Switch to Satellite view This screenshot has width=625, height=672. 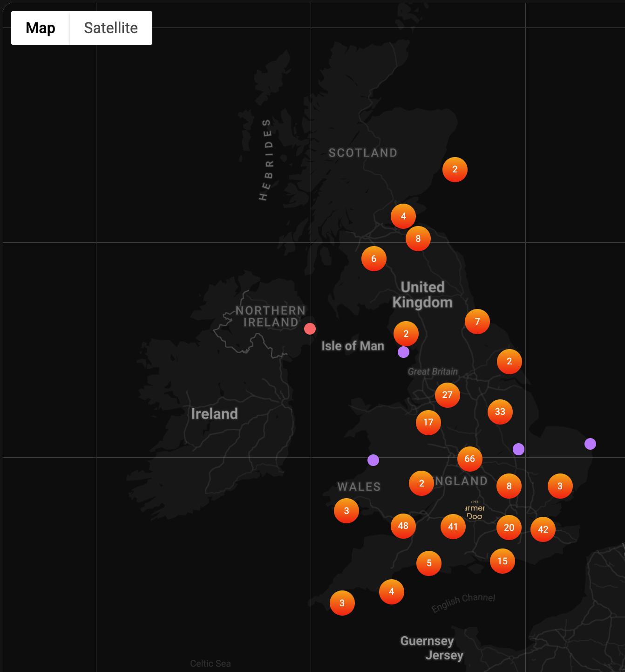[x=111, y=28]
